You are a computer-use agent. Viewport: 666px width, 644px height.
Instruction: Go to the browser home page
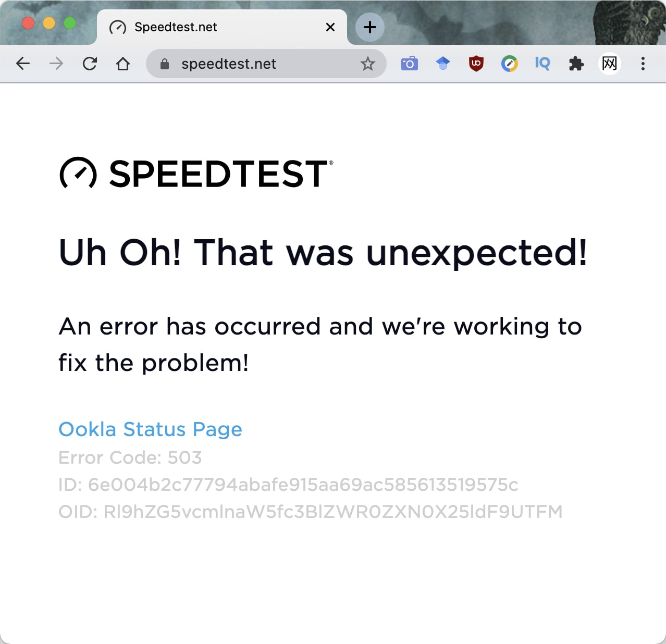point(123,64)
